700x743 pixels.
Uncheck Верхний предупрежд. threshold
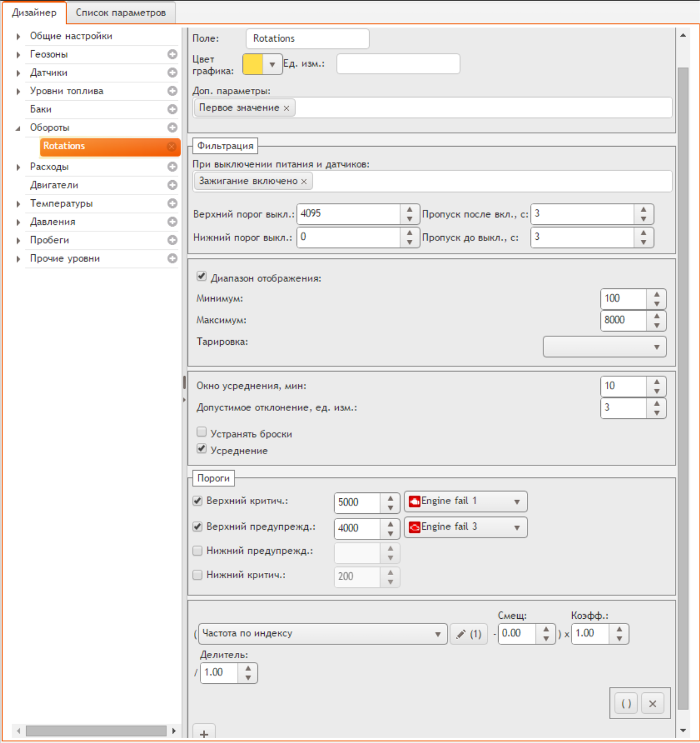[198, 527]
